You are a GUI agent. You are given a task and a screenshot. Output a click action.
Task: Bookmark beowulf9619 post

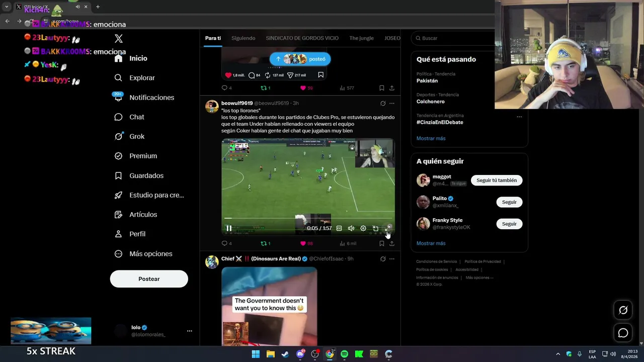click(x=382, y=243)
